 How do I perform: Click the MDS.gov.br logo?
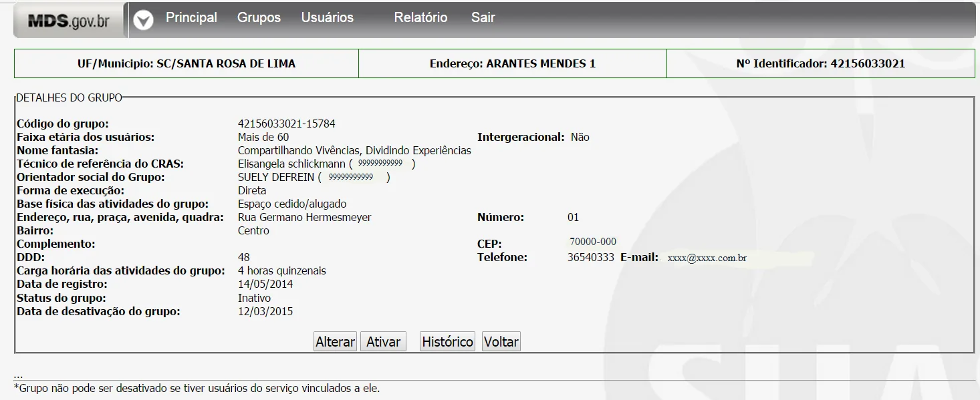click(x=70, y=21)
